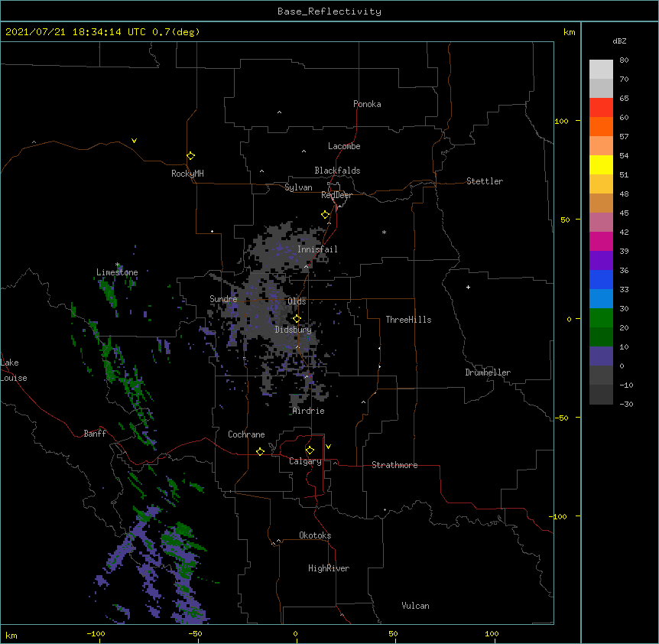Click the green 20-30 dBZ legend swatch
This screenshot has width=659, height=644.
click(601, 318)
